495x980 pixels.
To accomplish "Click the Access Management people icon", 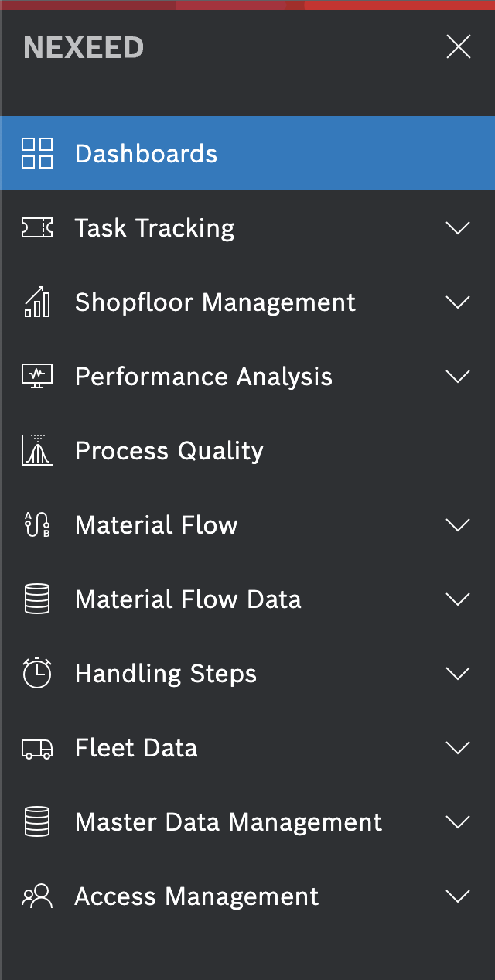I will point(37,896).
